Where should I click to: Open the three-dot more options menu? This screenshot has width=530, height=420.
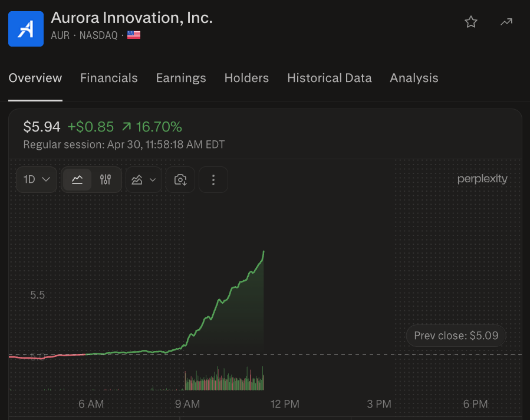tap(213, 179)
